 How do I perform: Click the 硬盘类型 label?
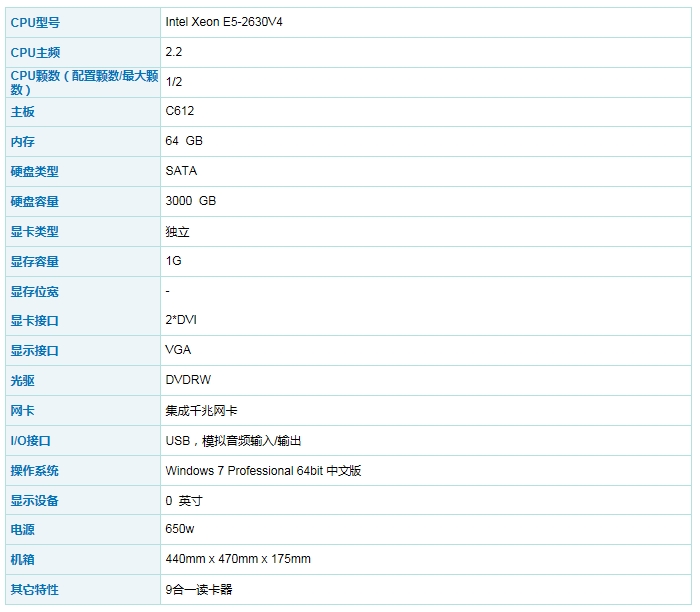pyautogui.click(x=34, y=171)
